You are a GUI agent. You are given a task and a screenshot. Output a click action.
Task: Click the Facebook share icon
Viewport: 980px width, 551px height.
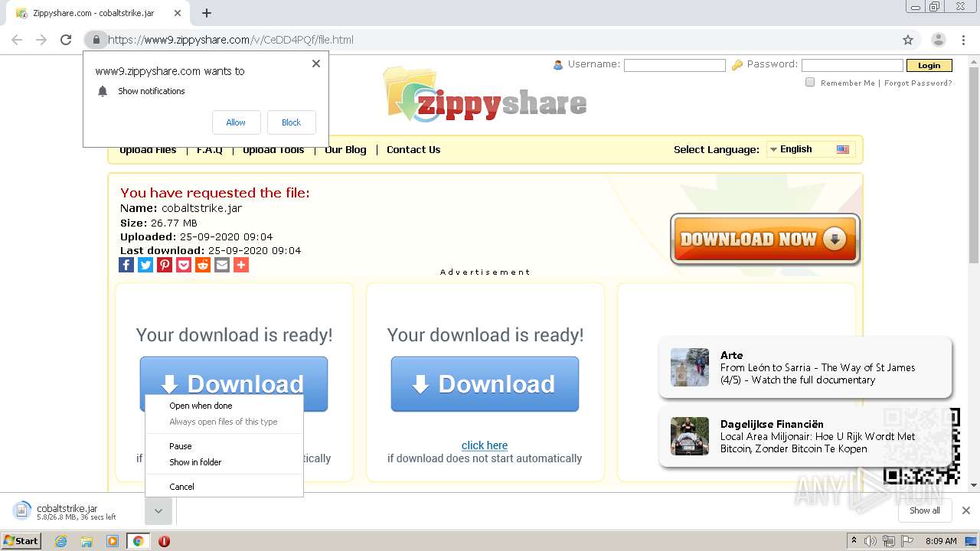[x=126, y=265]
